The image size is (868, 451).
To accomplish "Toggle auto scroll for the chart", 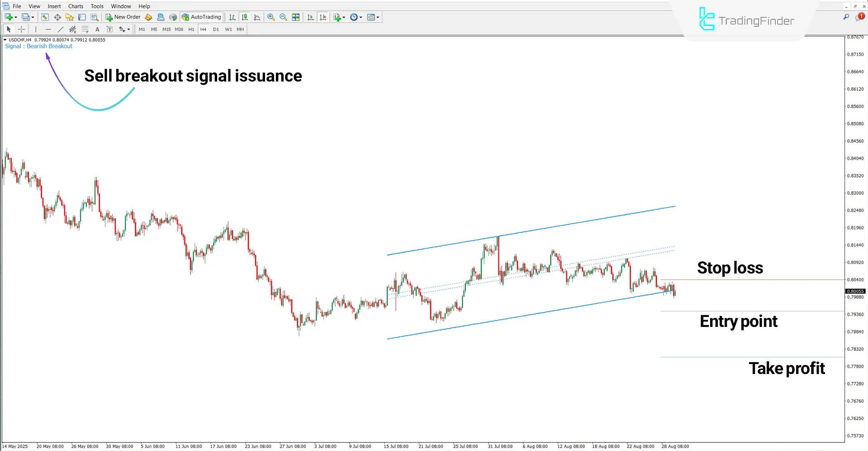I will (311, 17).
